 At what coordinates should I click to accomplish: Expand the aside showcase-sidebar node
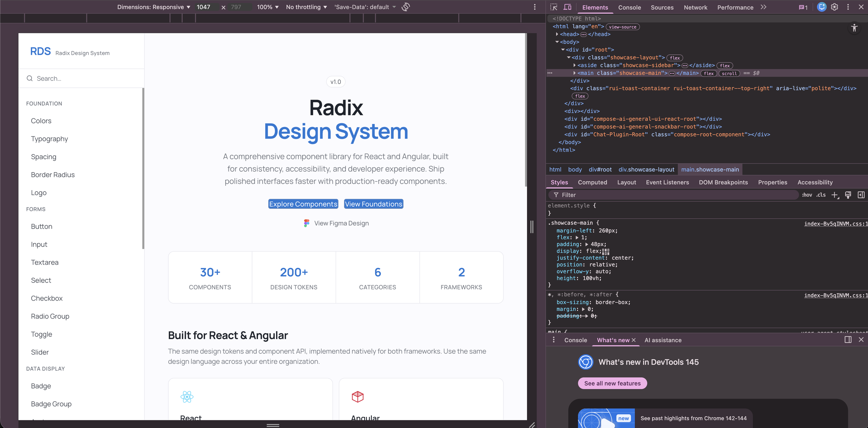575,65
